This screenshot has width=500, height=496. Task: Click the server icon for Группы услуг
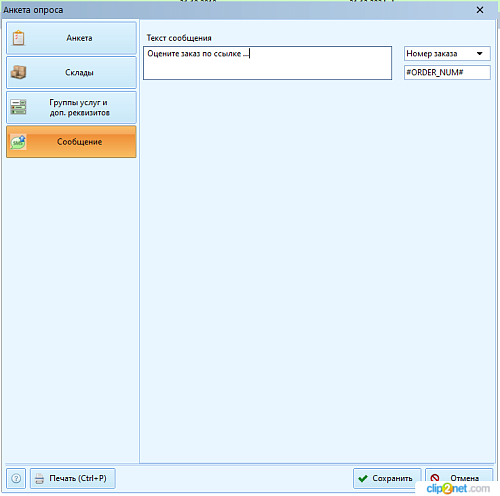coord(18,107)
